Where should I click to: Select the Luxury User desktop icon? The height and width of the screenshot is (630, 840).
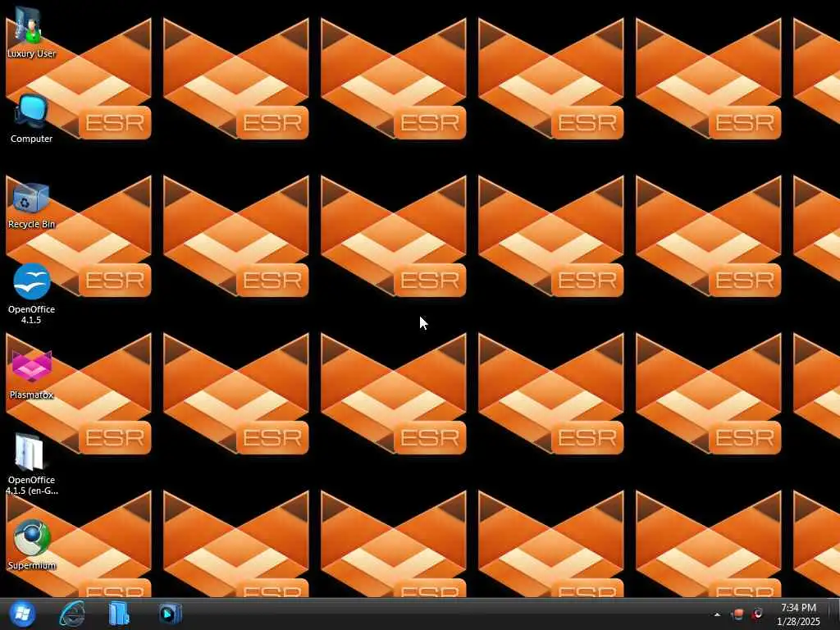click(x=31, y=32)
